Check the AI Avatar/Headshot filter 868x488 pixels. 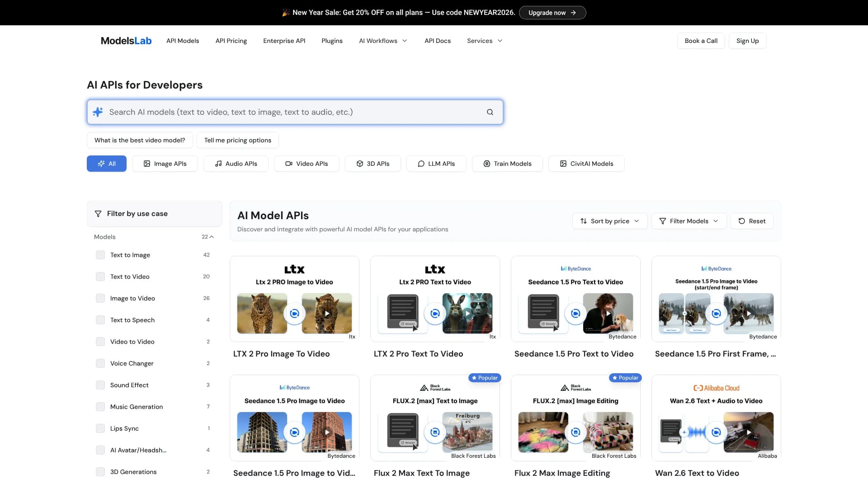pos(100,450)
